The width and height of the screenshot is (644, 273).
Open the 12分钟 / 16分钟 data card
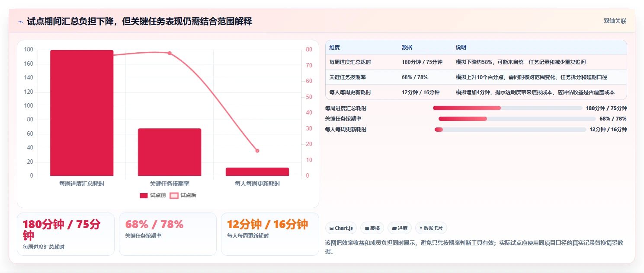[270, 234]
